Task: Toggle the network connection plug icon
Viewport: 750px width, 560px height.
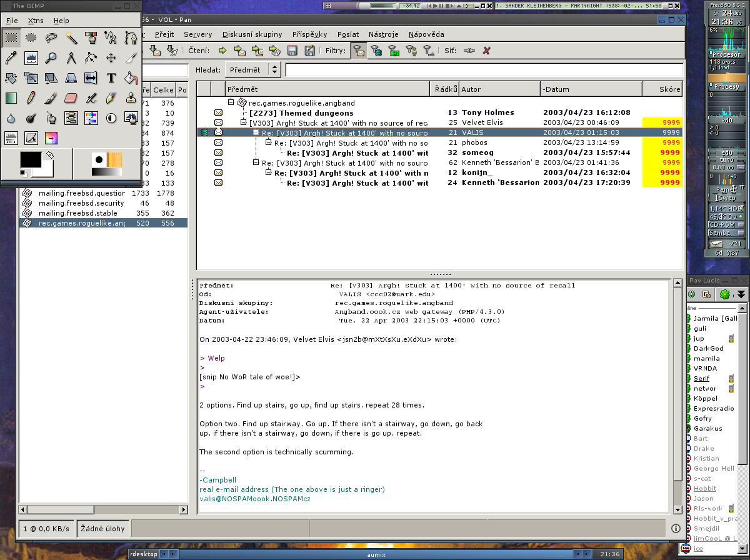Action: tap(469, 51)
